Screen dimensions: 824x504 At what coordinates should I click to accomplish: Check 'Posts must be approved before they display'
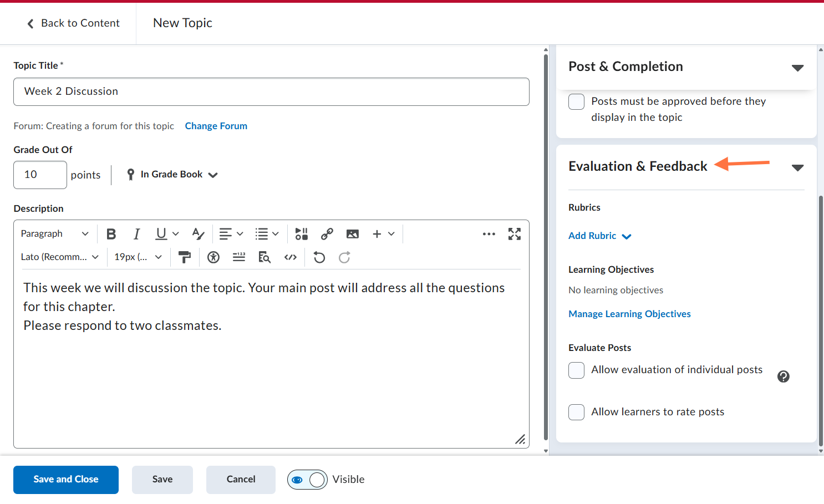[x=577, y=102]
